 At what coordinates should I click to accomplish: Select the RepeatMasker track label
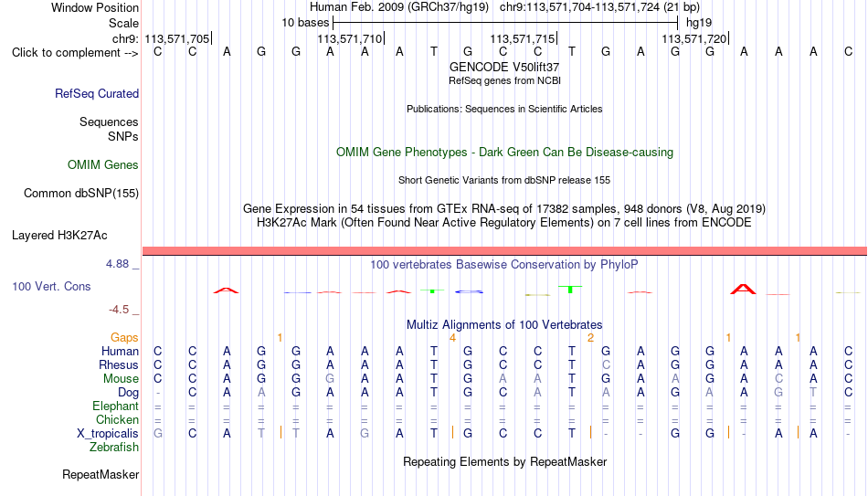(101, 474)
